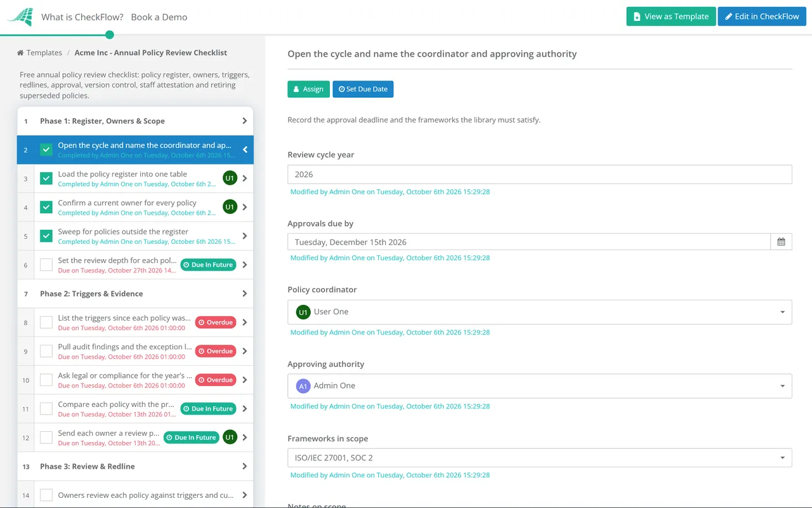Expand Phase 3: Review & Redline chevron
This screenshot has height=508, width=812.
point(245,466)
